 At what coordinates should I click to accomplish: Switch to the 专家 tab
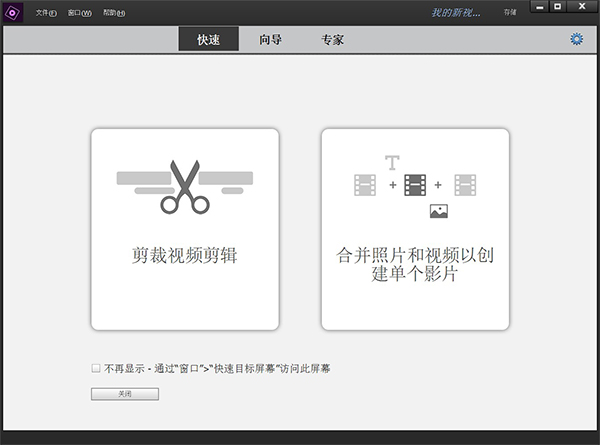pos(332,40)
